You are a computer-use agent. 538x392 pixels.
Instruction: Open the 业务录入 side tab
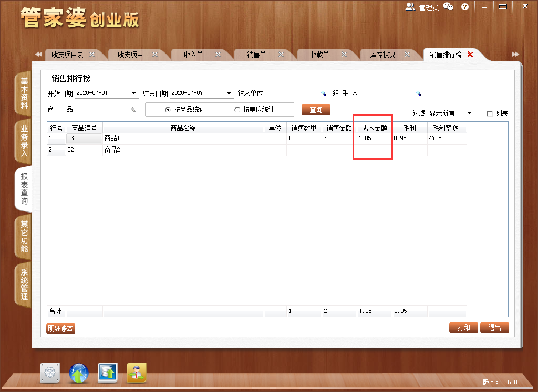tap(24, 141)
